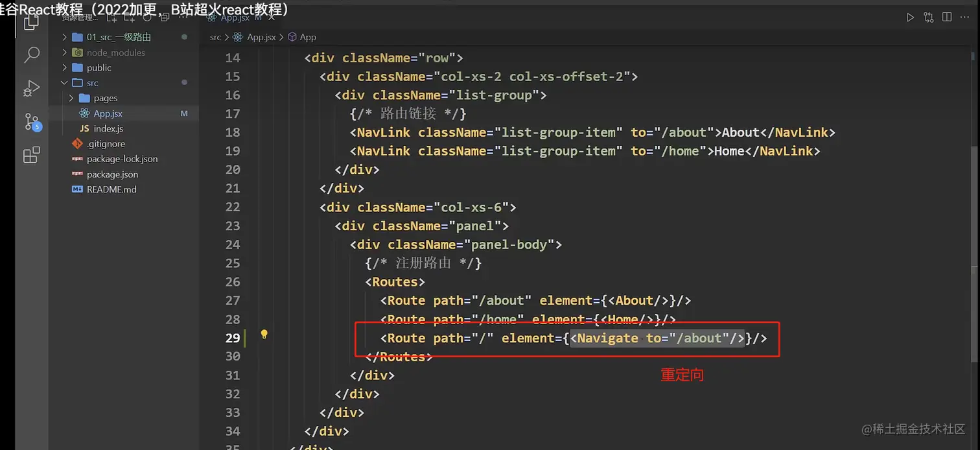The height and width of the screenshot is (450, 980).
Task: Open the Search view in the activity bar
Action: coord(31,55)
